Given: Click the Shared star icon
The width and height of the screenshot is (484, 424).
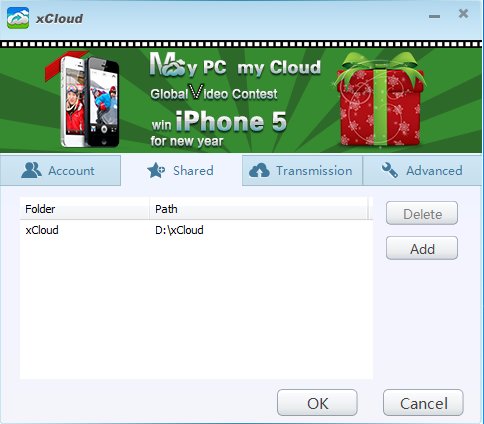Looking at the screenshot, I should (156, 170).
